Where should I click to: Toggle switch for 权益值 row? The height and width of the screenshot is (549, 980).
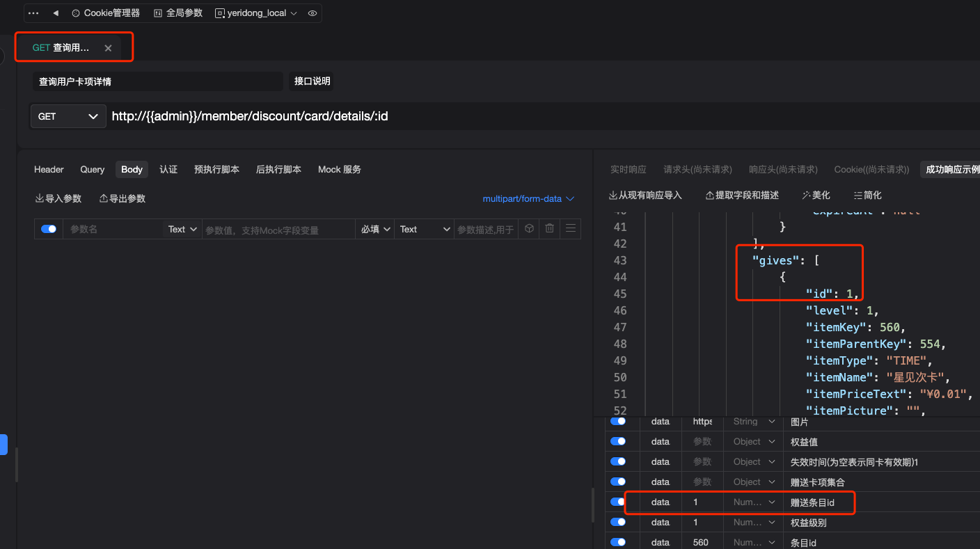(x=617, y=441)
